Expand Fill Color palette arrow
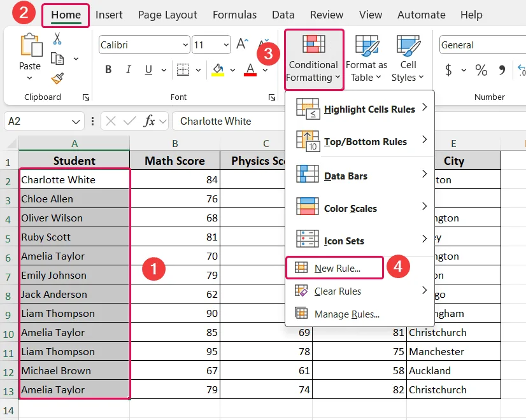 pos(232,70)
